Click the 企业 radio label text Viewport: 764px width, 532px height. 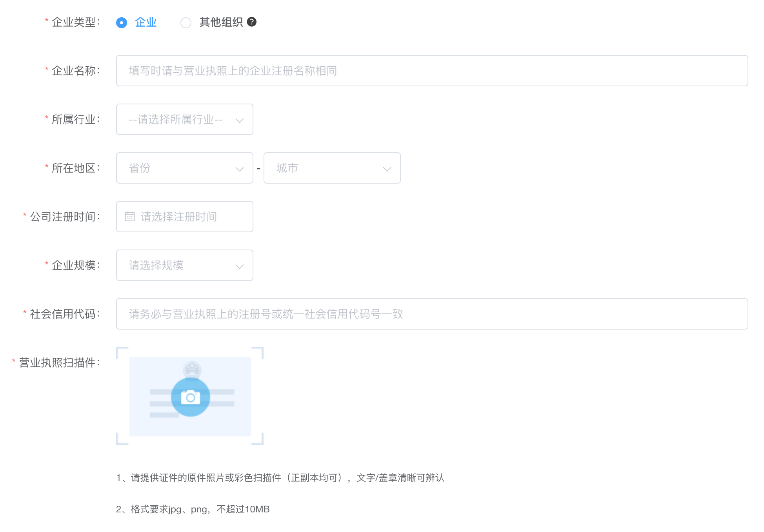[146, 22]
